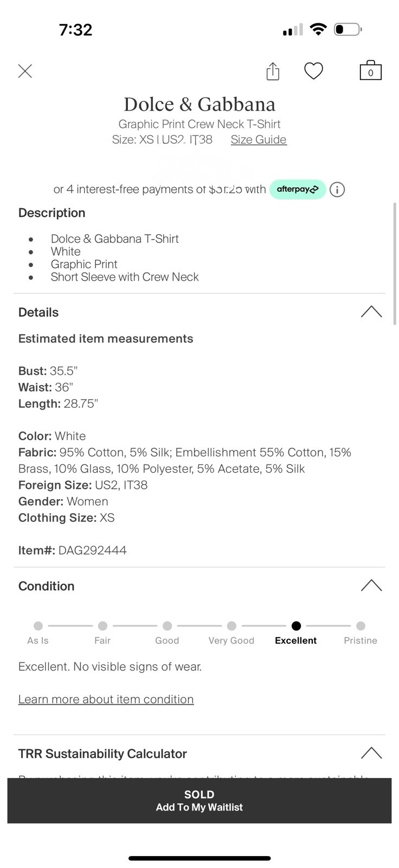Close the product detail view
399x868 pixels.
[x=25, y=71]
